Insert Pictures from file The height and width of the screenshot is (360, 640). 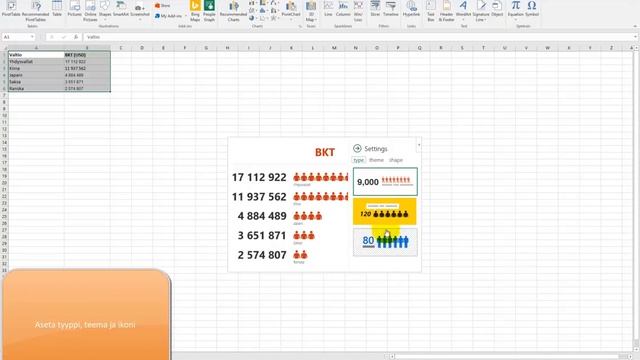(74, 9)
